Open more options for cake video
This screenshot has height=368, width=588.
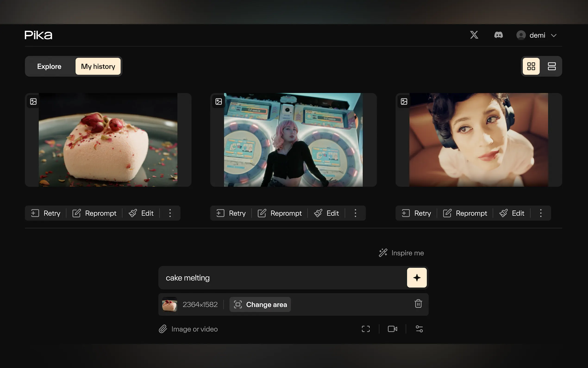coord(170,213)
